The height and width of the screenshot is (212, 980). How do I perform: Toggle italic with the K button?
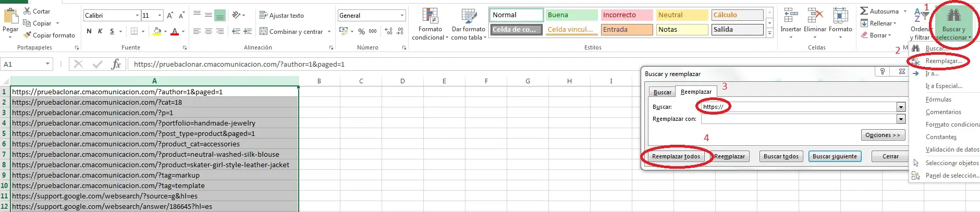[100, 32]
